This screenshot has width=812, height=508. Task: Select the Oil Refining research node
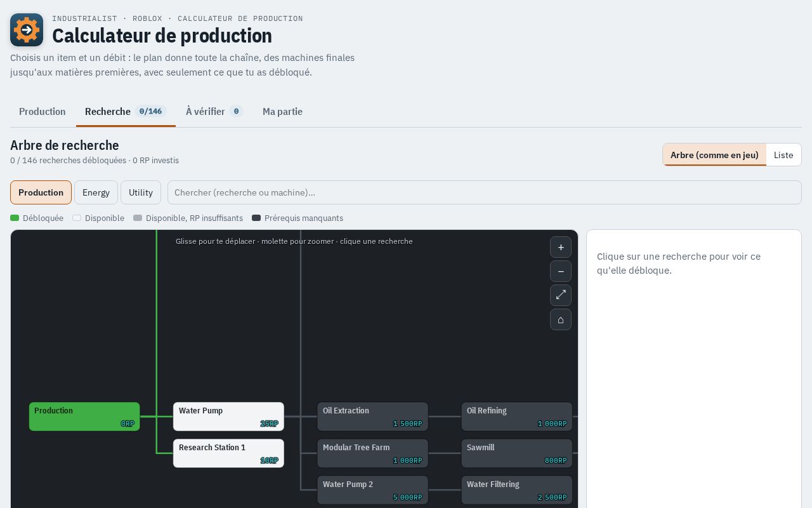tap(516, 417)
